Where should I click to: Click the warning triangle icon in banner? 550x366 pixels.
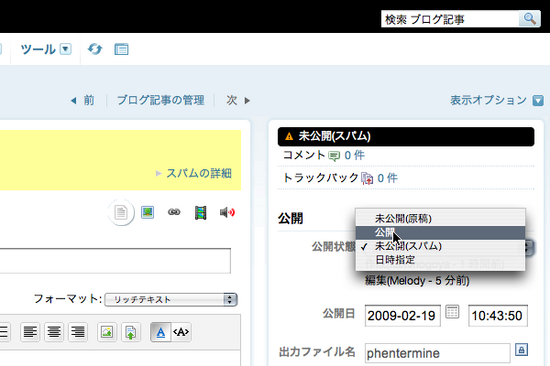(x=289, y=137)
